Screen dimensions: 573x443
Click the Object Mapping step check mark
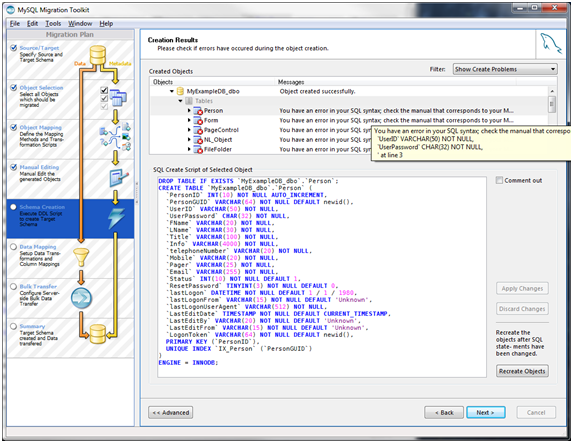pos(14,128)
